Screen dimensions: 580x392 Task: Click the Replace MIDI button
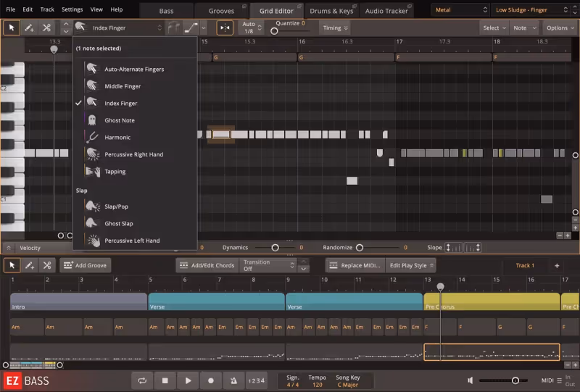click(355, 265)
